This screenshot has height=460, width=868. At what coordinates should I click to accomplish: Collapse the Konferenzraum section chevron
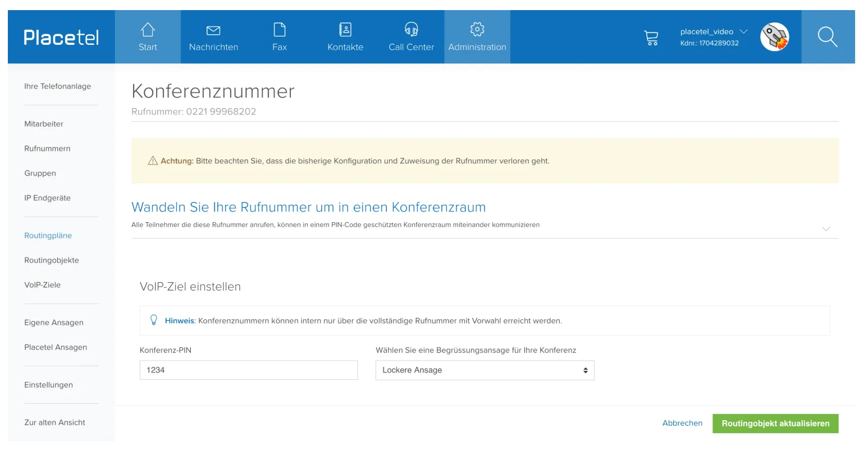click(x=826, y=229)
